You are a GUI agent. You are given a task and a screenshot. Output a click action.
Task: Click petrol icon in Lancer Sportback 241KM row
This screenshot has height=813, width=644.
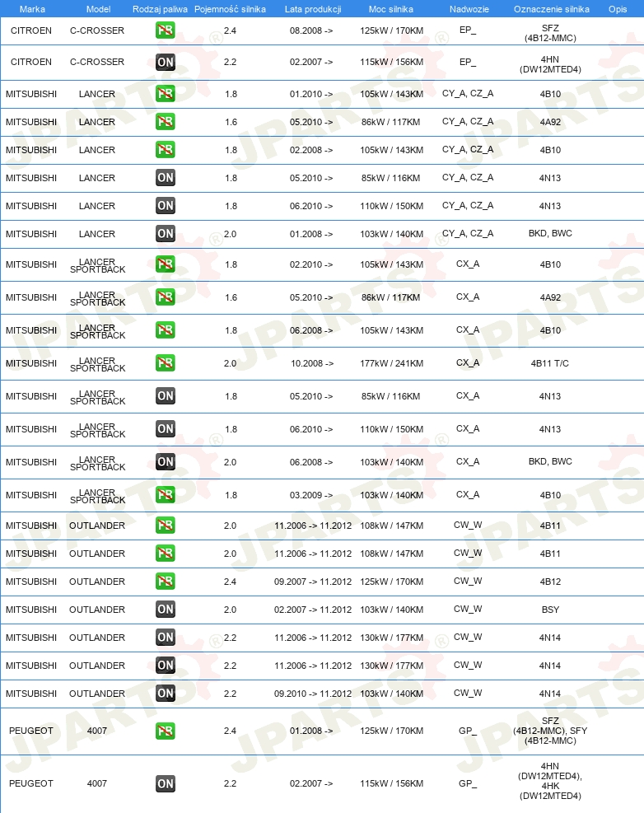point(165,363)
